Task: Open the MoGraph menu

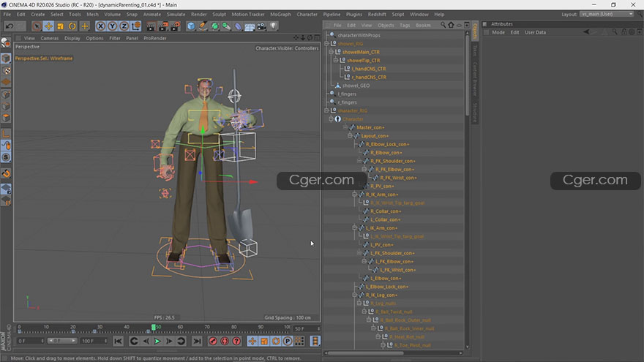Action: (x=280, y=15)
